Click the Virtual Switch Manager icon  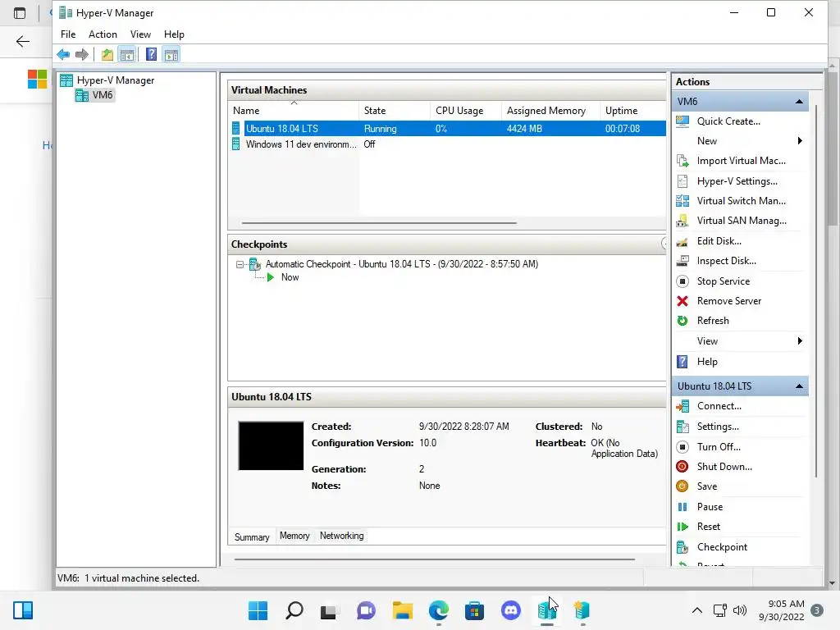[x=682, y=201]
